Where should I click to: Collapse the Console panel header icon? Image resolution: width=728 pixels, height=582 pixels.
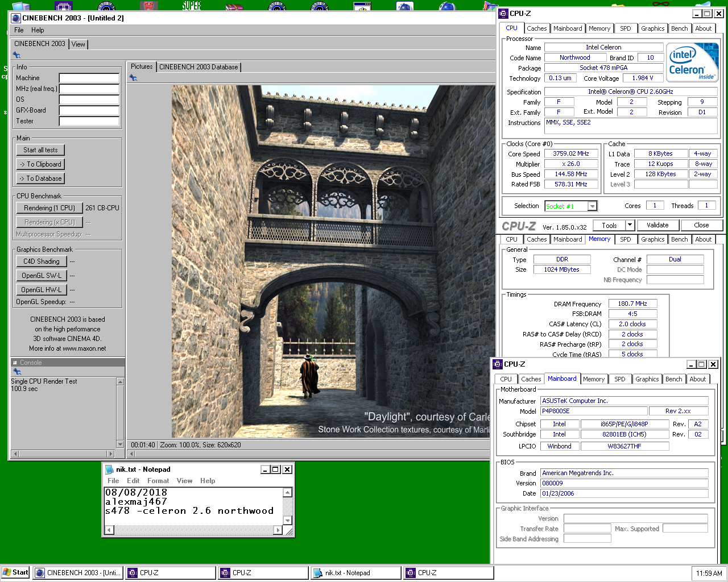[15, 363]
